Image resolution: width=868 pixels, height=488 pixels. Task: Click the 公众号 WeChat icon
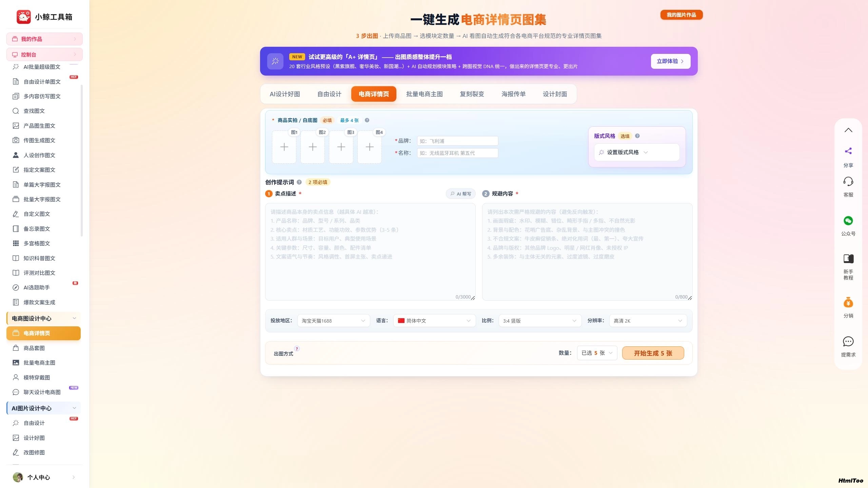coord(848,221)
